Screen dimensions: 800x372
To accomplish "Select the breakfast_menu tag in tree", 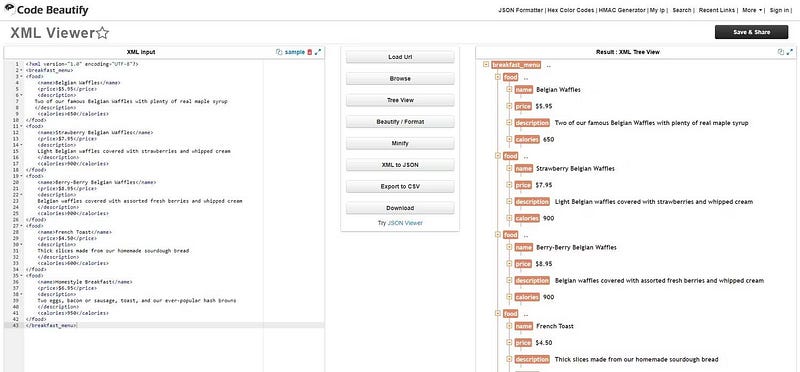I will coord(516,65).
